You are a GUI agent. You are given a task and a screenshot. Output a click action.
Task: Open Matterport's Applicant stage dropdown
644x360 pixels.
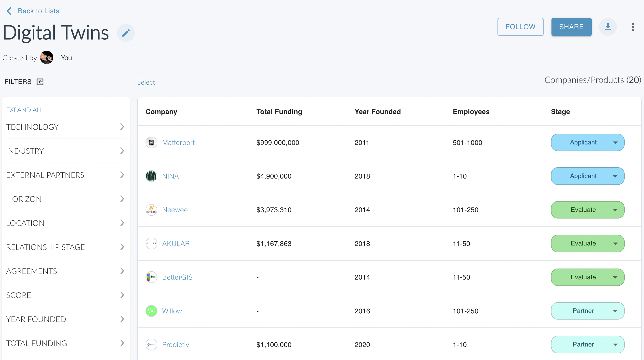pyautogui.click(x=615, y=142)
